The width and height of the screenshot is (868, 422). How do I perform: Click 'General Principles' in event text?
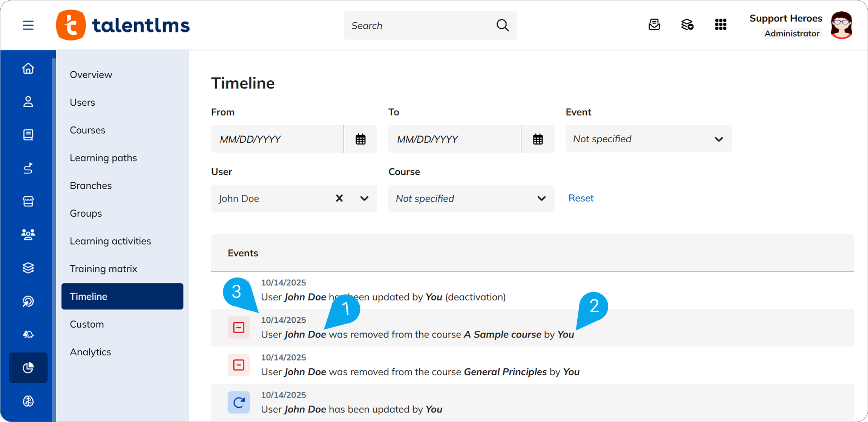click(505, 372)
